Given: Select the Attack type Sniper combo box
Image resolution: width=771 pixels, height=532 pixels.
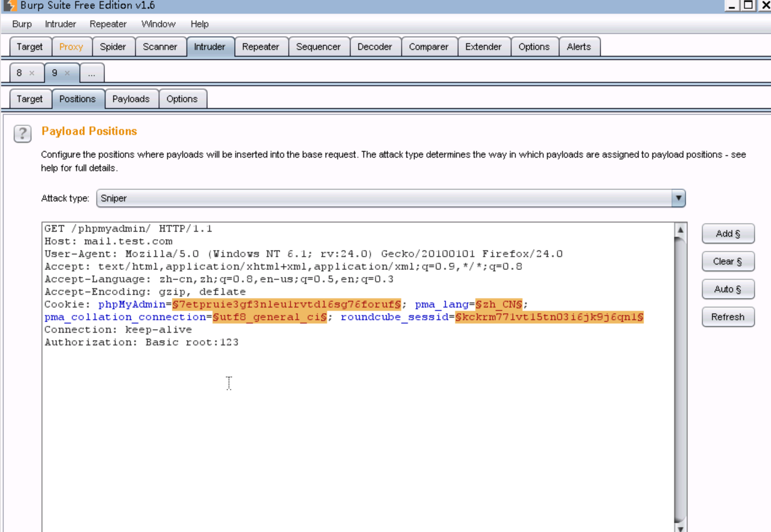Looking at the screenshot, I should click(x=391, y=198).
